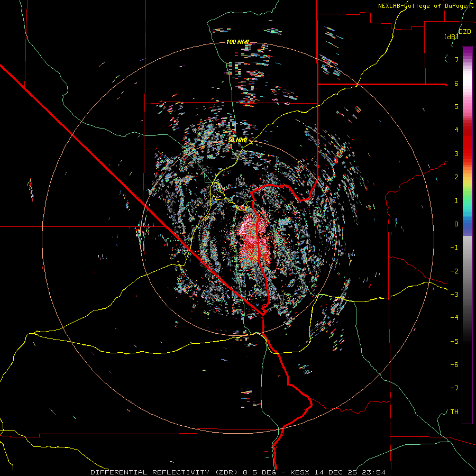Click the -7 value on the dB scale
The image size is (476, 476).
coord(454,388)
